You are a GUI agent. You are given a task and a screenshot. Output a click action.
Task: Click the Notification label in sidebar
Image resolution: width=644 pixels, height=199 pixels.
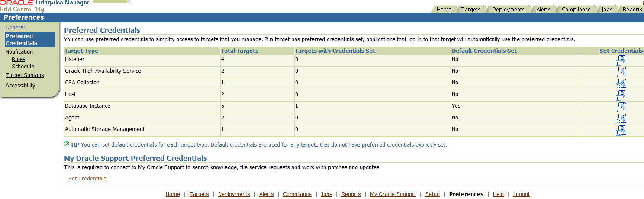[19, 52]
